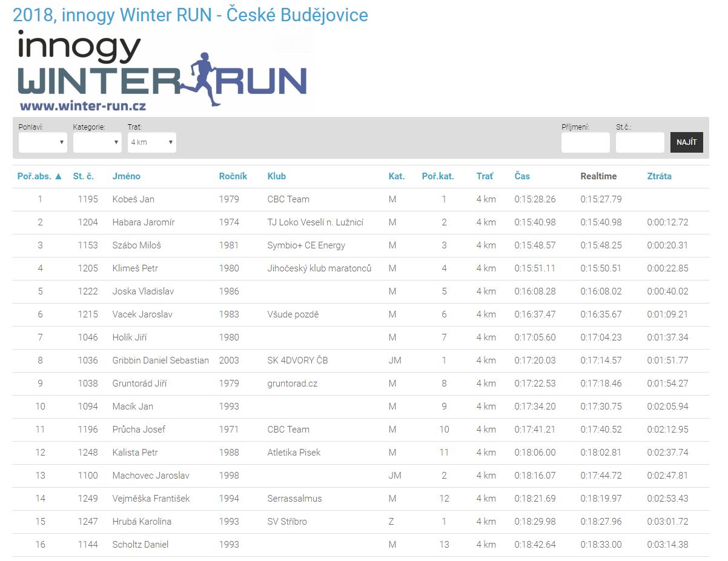Select the name Gruntorád Jiří

pyautogui.click(x=140, y=383)
